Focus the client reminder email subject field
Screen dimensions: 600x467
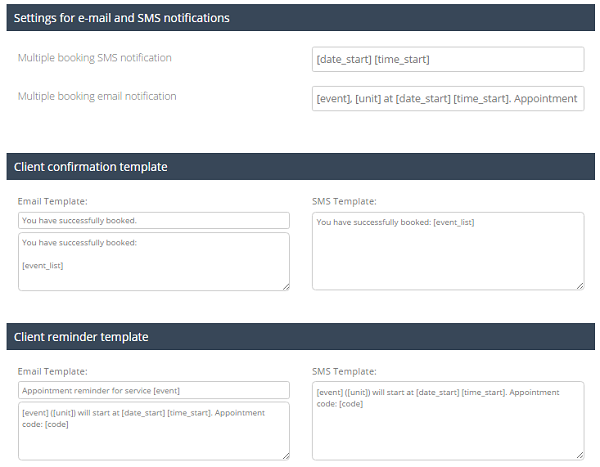tap(153, 390)
